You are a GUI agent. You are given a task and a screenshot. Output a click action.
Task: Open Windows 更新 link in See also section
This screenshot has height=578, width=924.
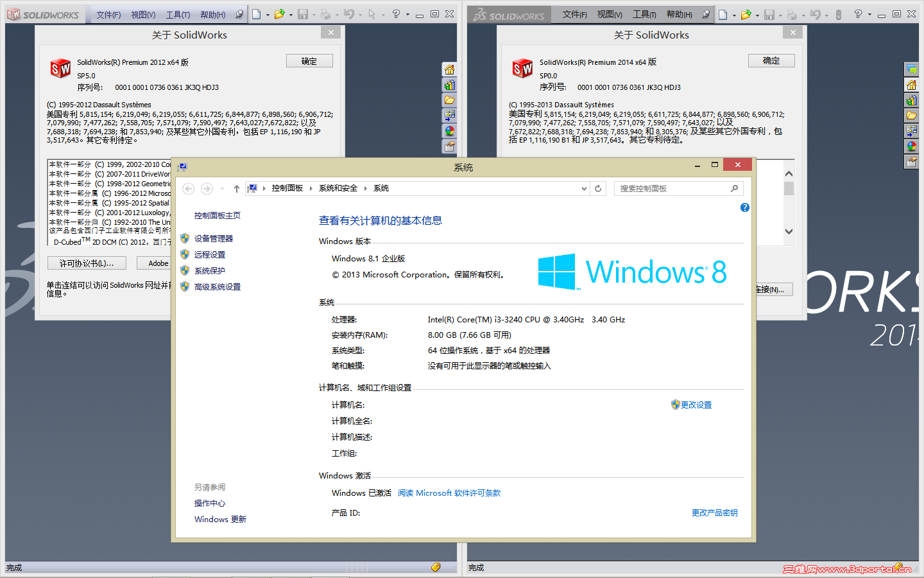tap(220, 520)
